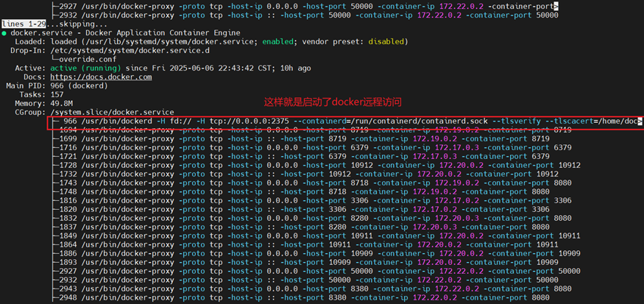Click the process row with PID 1849
Viewport: 644px width, 304px height.
pos(317,236)
